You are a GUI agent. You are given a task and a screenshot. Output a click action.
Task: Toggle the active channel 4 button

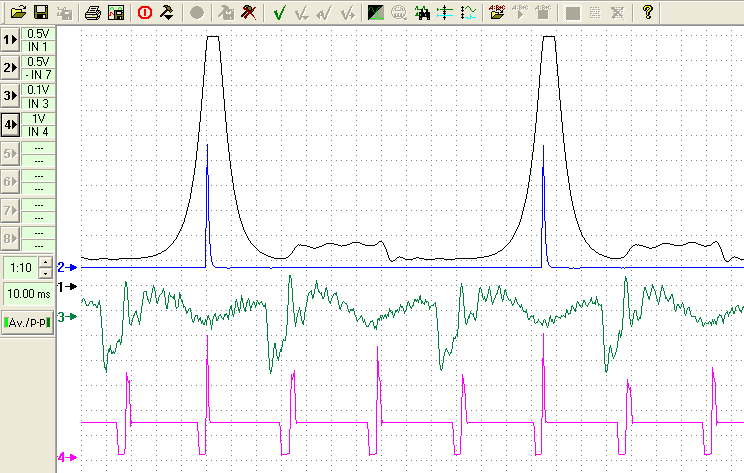(10, 125)
